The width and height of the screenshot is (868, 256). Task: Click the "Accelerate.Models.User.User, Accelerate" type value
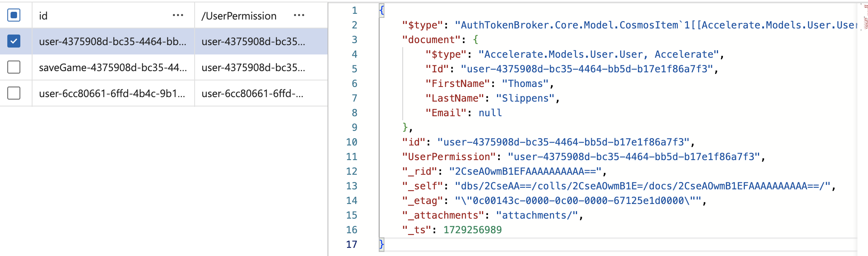pyautogui.click(x=599, y=54)
